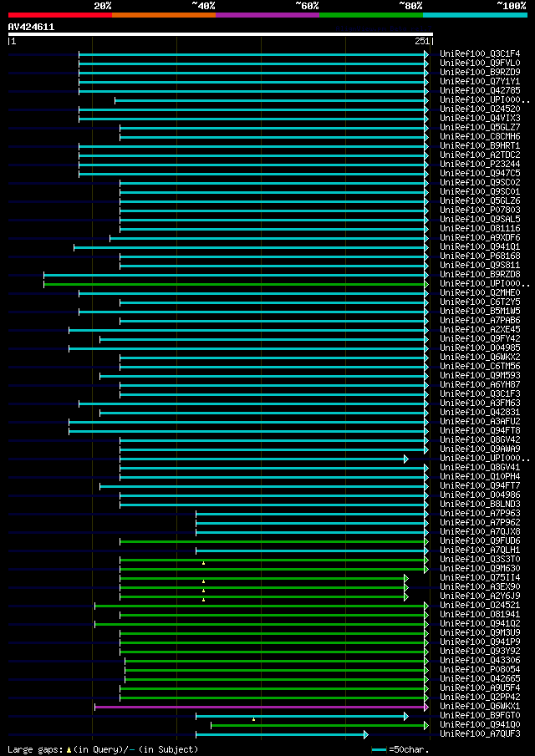Select the UniRef100_O04985 label
The image size is (535, 756).
tap(480, 348)
